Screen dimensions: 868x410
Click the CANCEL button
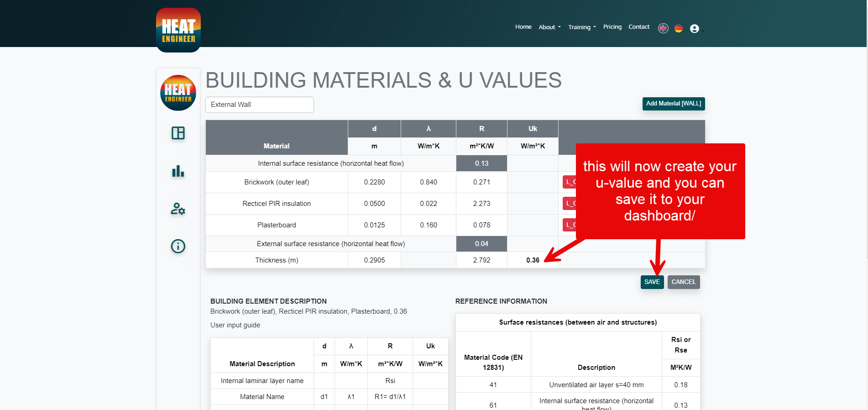[x=684, y=282]
